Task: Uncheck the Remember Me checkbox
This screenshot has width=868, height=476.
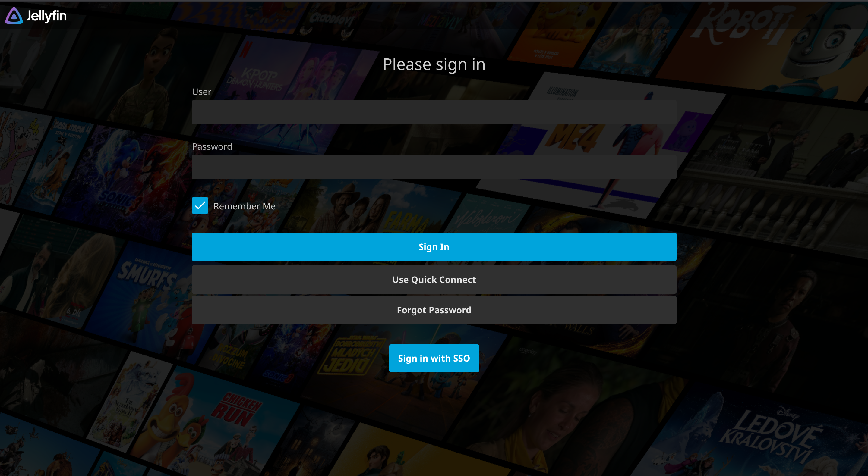Action: coord(200,205)
